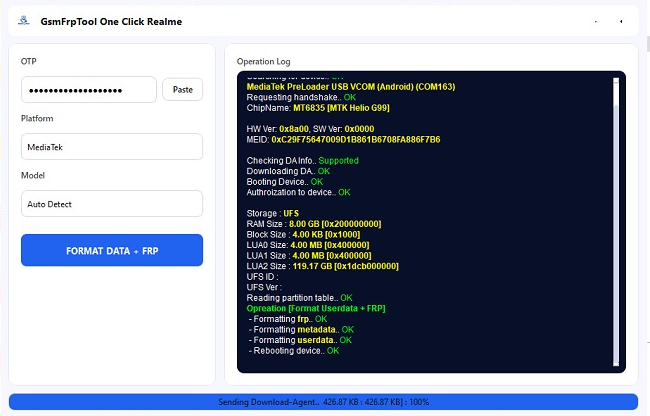Select the Opreation Format Userdata + FRP line
650x416 pixels.
point(316,308)
